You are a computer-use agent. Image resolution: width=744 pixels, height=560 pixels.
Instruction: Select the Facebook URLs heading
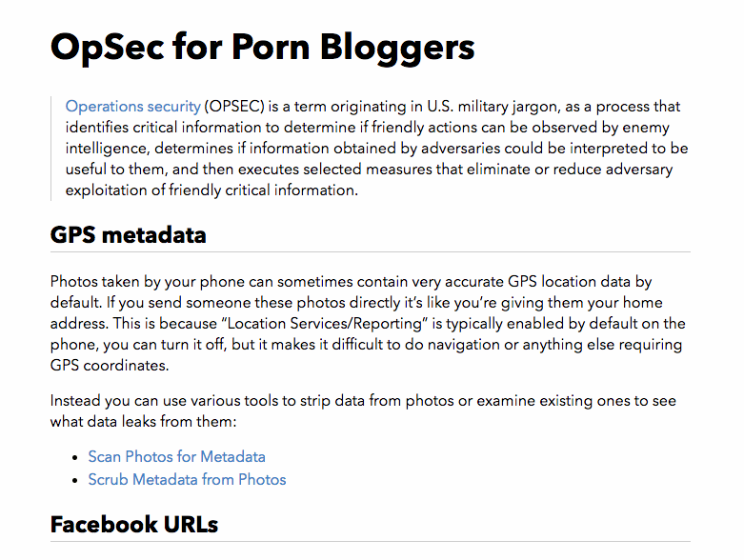click(x=134, y=525)
